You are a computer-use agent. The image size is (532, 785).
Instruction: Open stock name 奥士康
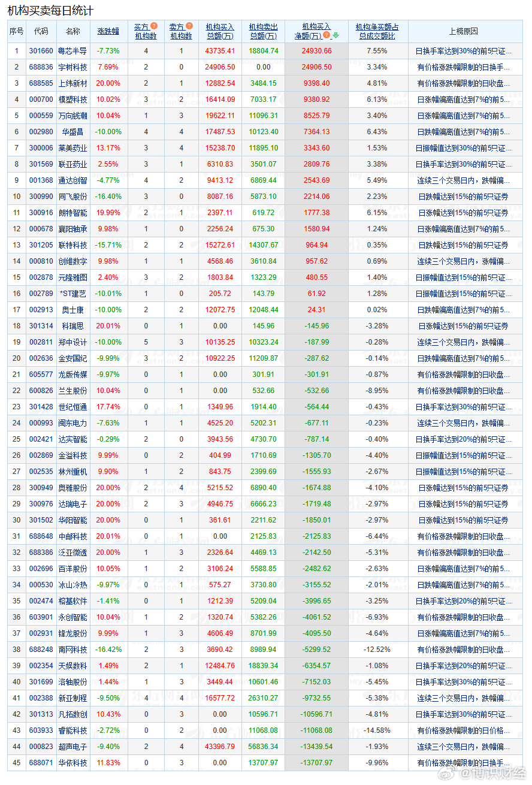pos(72,310)
